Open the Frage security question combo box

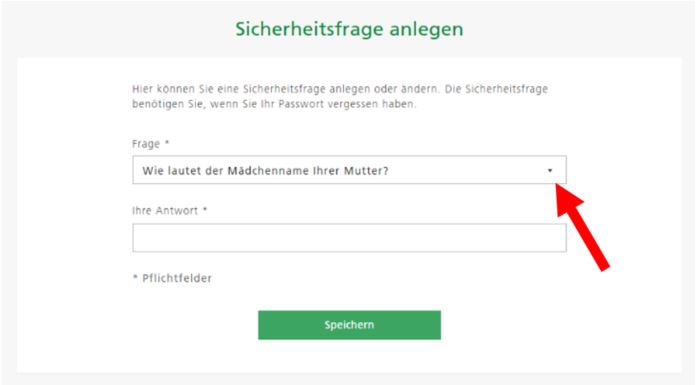pyautogui.click(x=349, y=170)
